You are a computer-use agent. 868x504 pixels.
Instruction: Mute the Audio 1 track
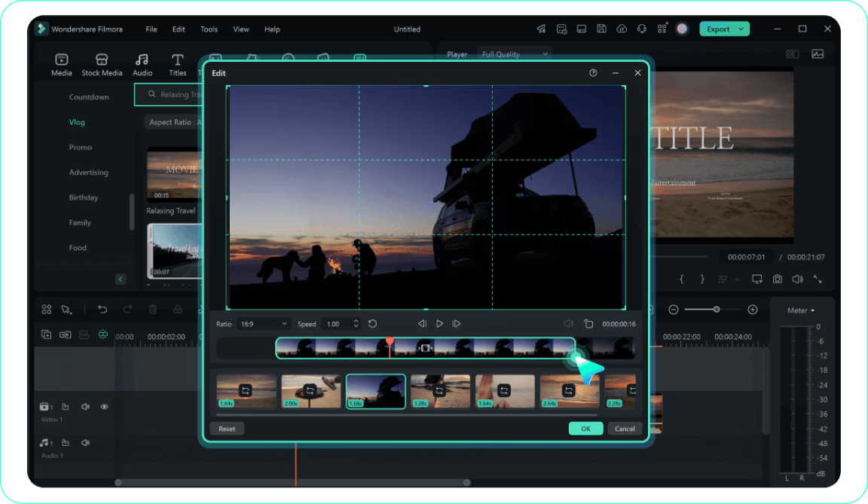click(x=85, y=442)
